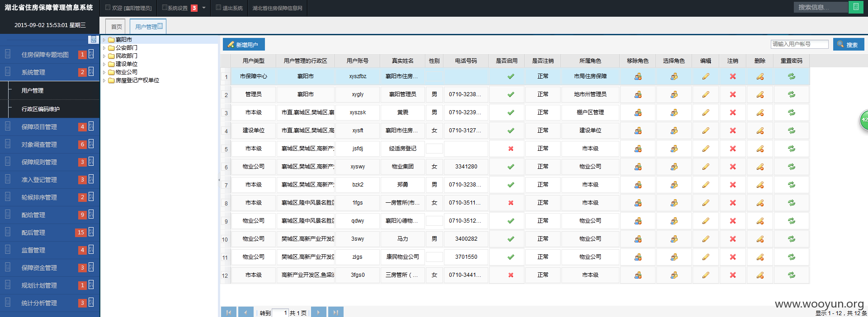This screenshot has height=317, width=868.
Task: Expand 配后管理 sidebar menu
Action: pos(50,233)
